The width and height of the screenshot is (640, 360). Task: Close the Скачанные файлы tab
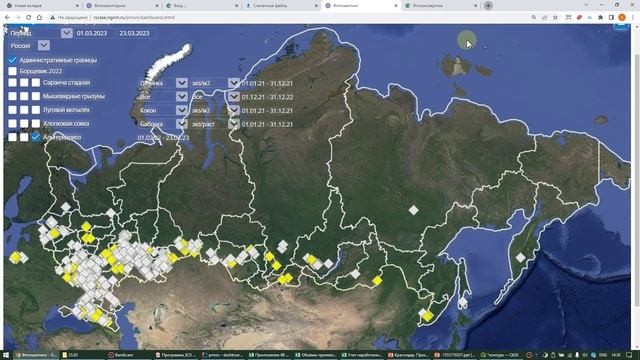pos(316,6)
